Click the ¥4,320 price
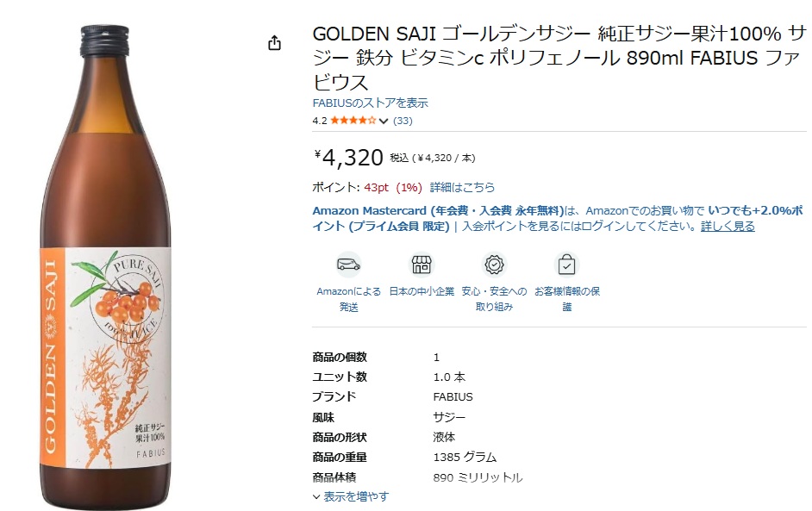This screenshot has width=812, height=511. [348, 158]
